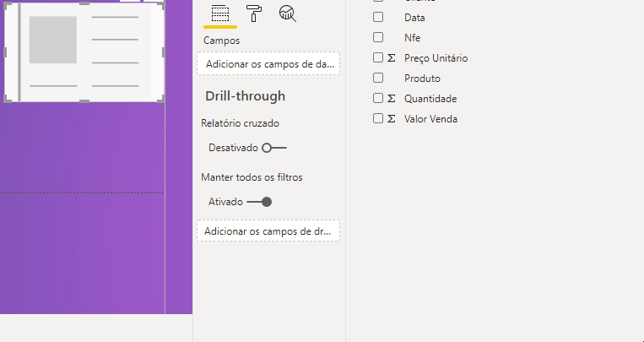The width and height of the screenshot is (644, 342).
Task: Open the Analytics magnifier icon
Action: coord(288,14)
